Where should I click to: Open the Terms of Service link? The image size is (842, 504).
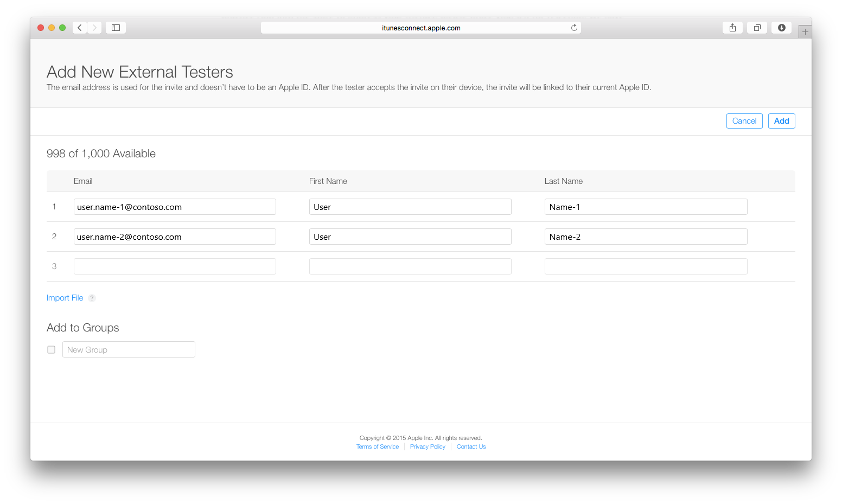pyautogui.click(x=377, y=446)
